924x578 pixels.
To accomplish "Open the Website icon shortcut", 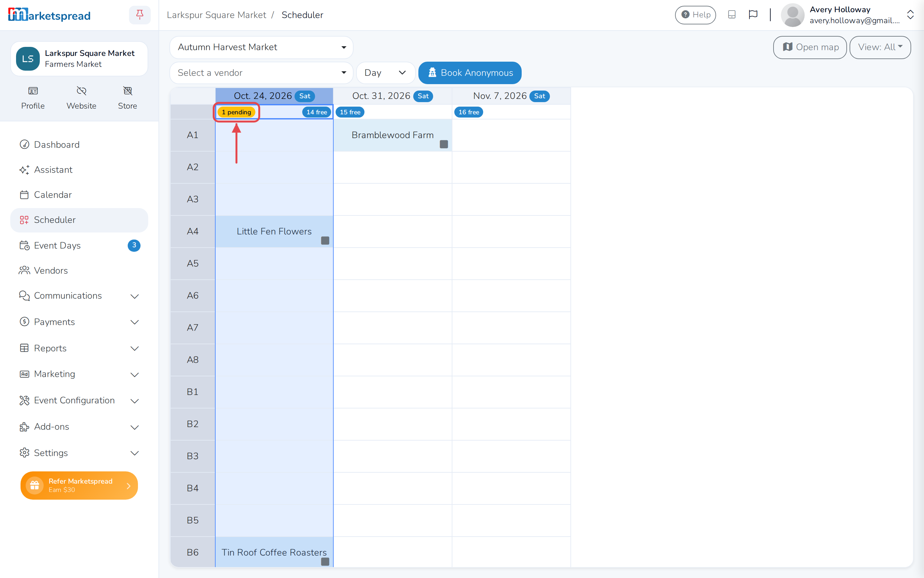I will click(x=81, y=91).
